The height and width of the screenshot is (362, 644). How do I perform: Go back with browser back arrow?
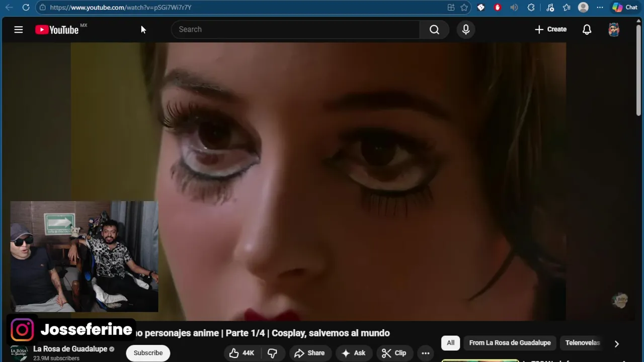click(x=9, y=8)
